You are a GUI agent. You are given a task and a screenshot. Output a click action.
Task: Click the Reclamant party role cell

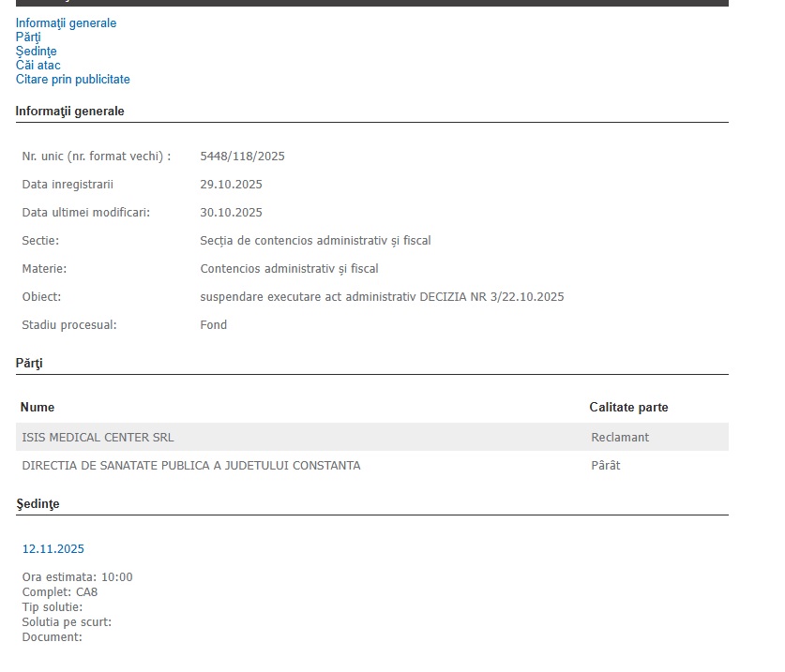pos(620,437)
